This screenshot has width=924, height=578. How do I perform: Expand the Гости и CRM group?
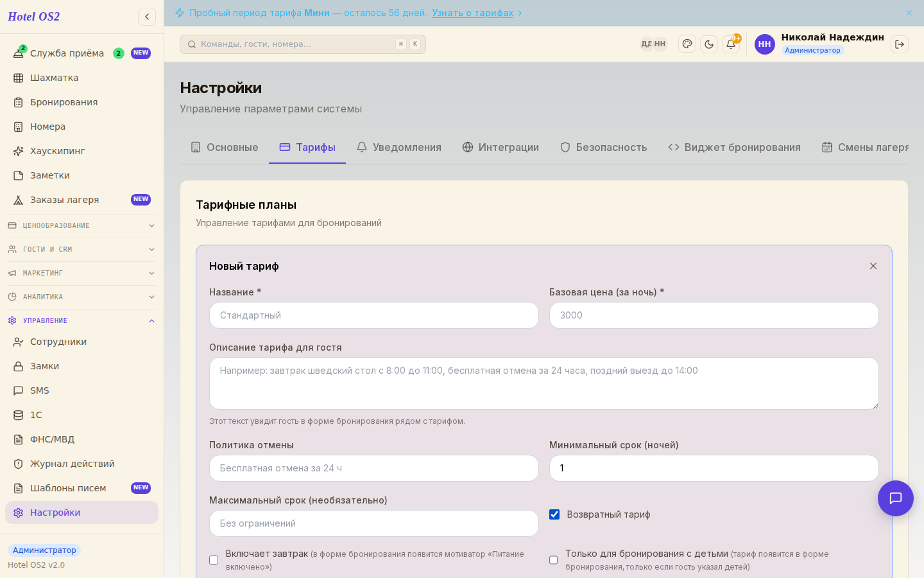tap(81, 249)
